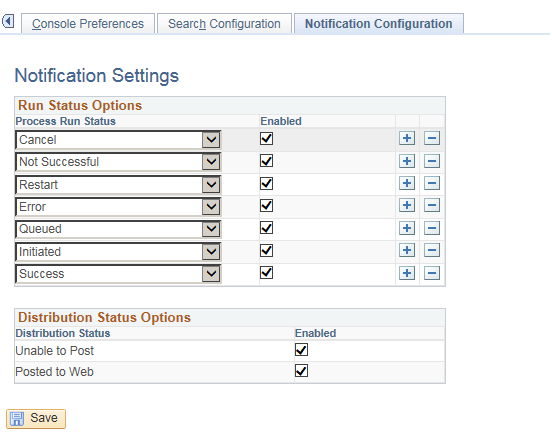Screen dimensions: 552x436
Task: Open the Not Successful status dropdown
Action: click(x=118, y=162)
